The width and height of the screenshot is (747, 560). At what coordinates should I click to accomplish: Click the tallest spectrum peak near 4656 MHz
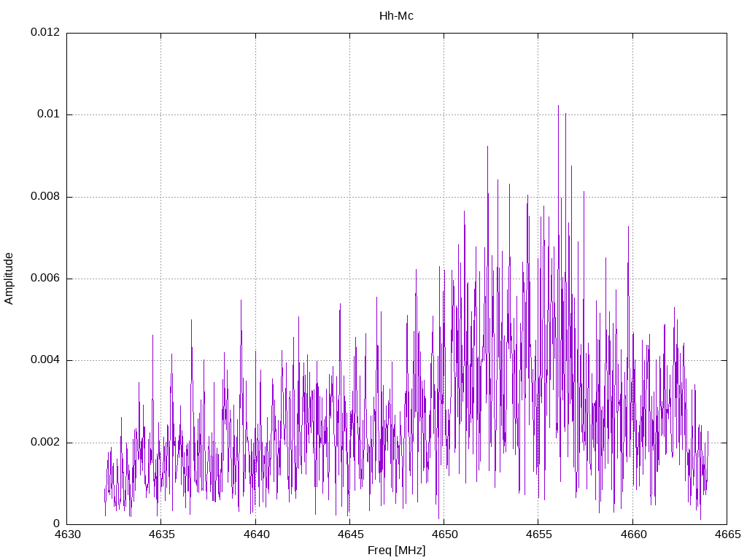(558, 106)
